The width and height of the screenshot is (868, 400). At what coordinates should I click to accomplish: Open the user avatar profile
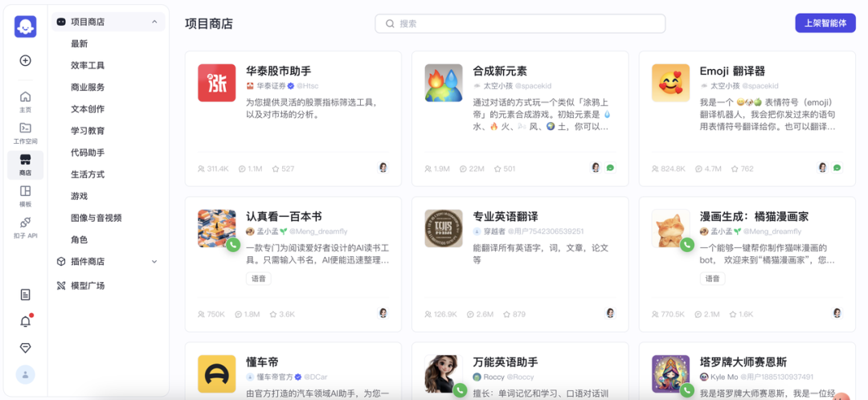pyautogui.click(x=26, y=374)
